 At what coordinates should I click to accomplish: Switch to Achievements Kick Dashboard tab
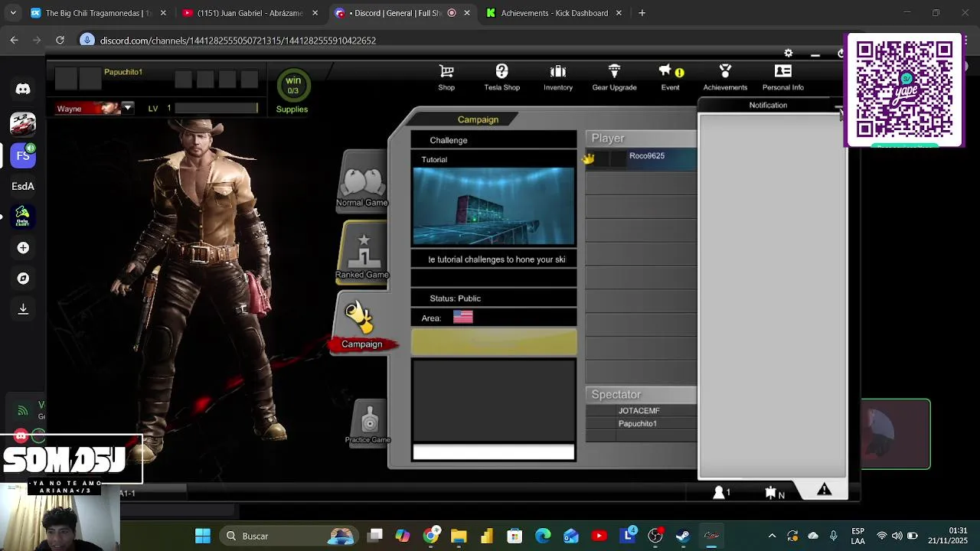(554, 13)
